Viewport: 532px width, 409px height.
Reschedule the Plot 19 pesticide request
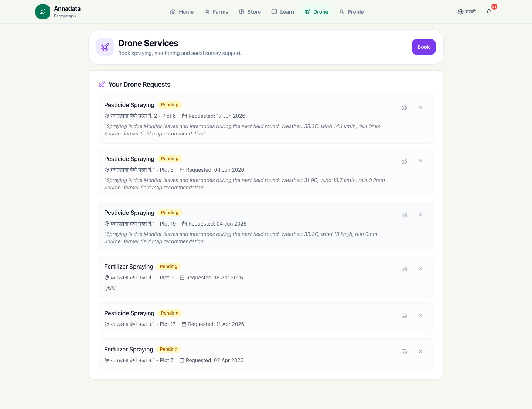[404, 215]
